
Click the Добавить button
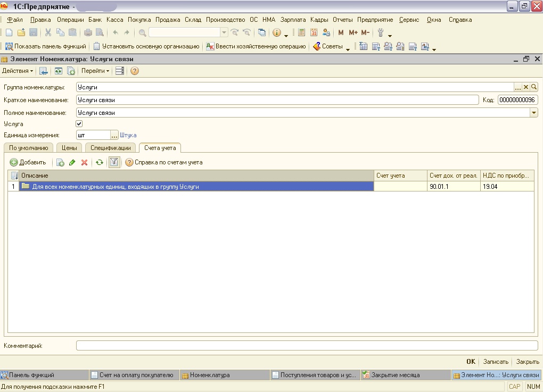click(28, 163)
